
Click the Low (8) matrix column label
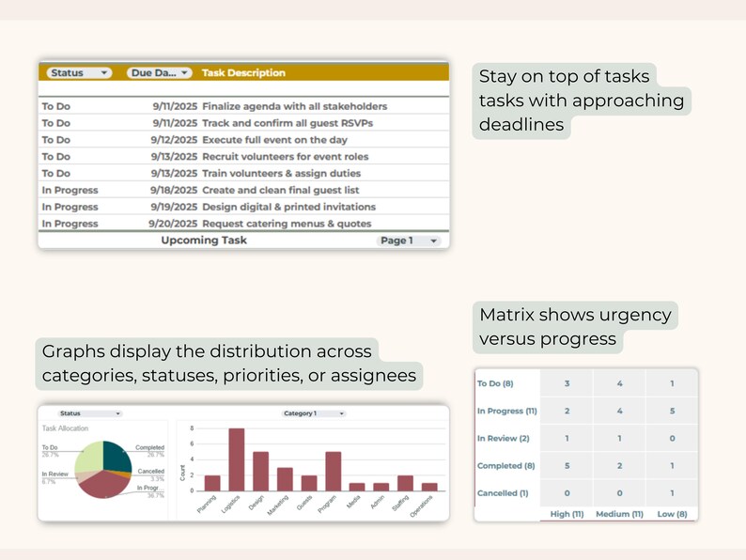(673, 514)
